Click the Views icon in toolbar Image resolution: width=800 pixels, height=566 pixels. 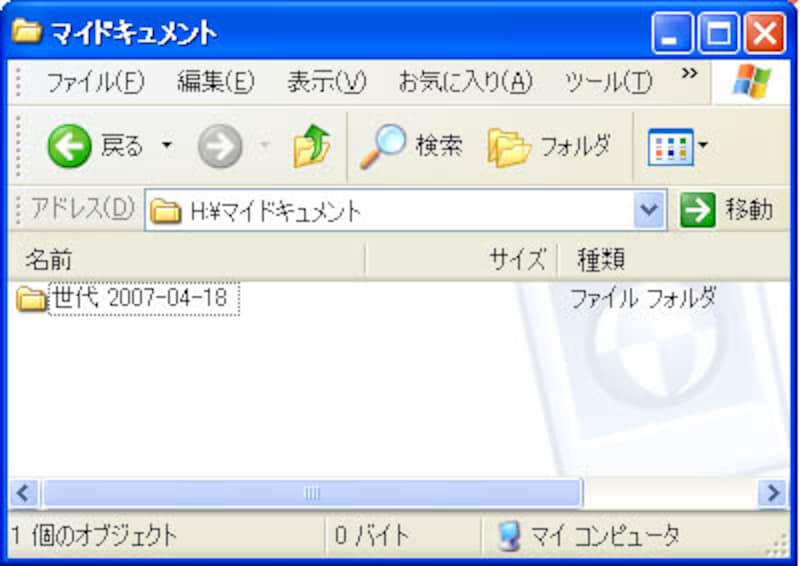670,147
